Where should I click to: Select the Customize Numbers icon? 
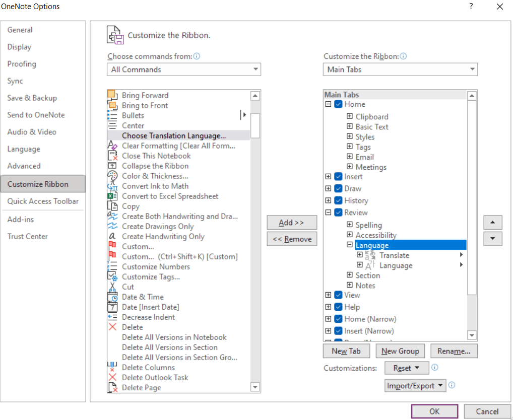pos(112,266)
